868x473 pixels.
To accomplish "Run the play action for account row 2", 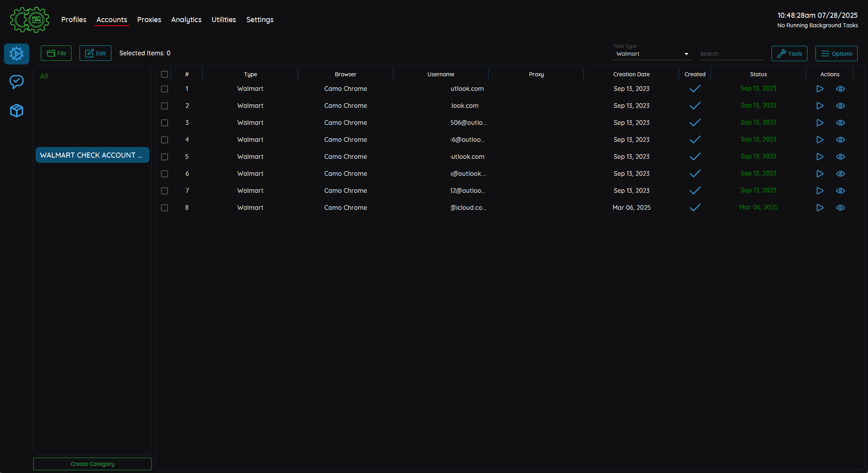I will click(820, 106).
